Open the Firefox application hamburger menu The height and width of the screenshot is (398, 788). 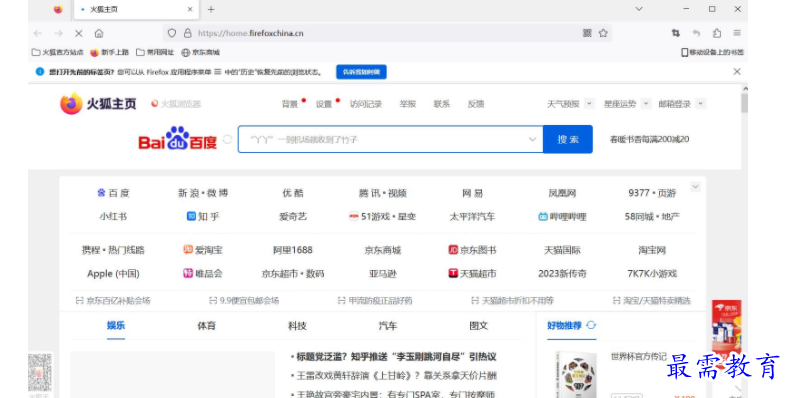(737, 33)
